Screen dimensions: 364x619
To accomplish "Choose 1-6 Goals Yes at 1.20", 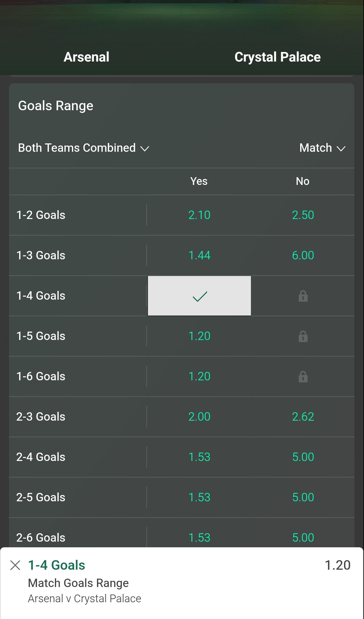I will point(199,376).
